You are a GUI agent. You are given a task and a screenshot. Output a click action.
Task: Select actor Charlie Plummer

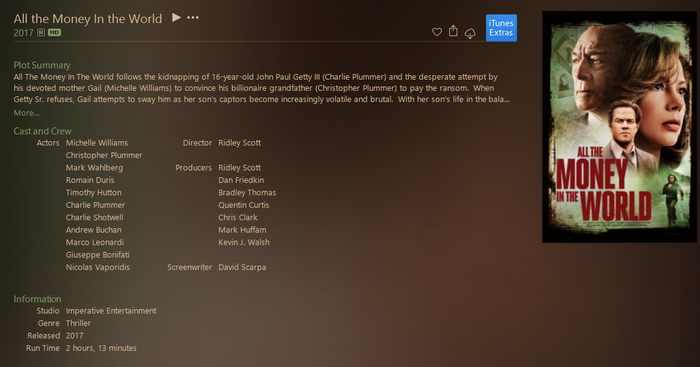95,205
